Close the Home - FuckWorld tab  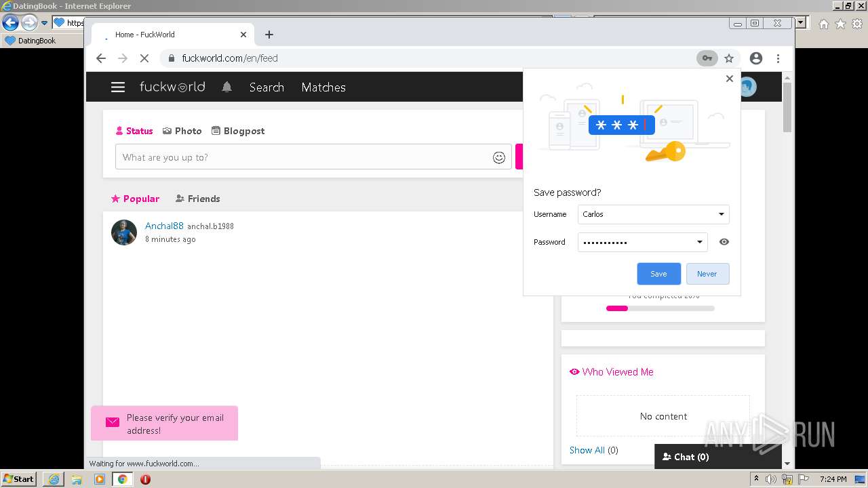pyautogui.click(x=243, y=35)
